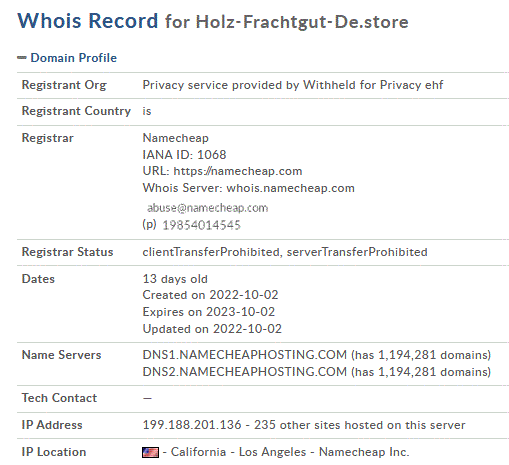Image resolution: width=509 pixels, height=465 pixels.
Task: Click the Registrant Org privacy service text
Action: tap(293, 85)
